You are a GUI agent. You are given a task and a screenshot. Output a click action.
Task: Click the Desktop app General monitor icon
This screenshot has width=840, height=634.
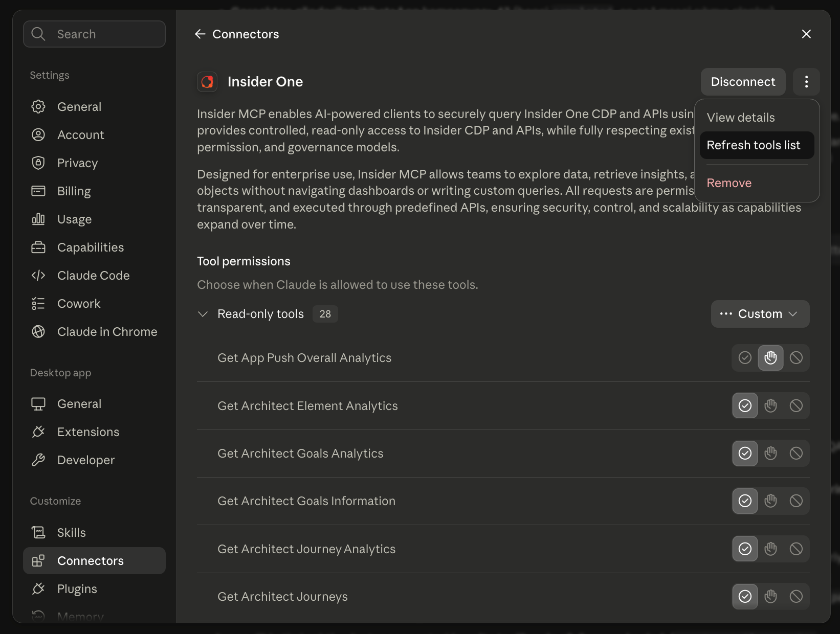tap(38, 403)
